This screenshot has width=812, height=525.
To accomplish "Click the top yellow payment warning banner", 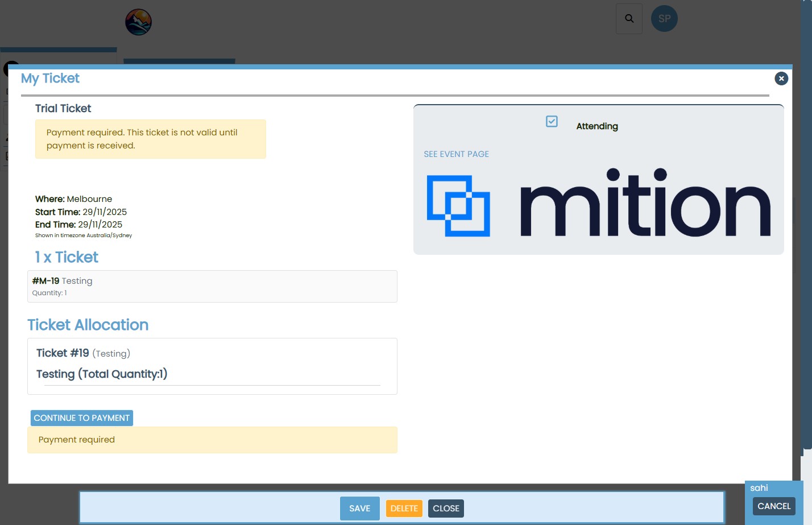I will pyautogui.click(x=150, y=139).
